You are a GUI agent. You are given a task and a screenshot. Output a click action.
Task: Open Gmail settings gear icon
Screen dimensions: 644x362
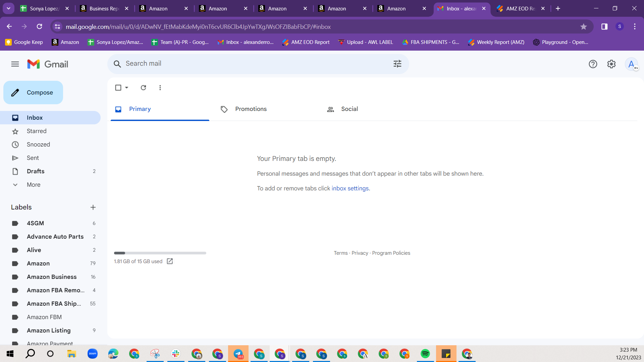611,64
